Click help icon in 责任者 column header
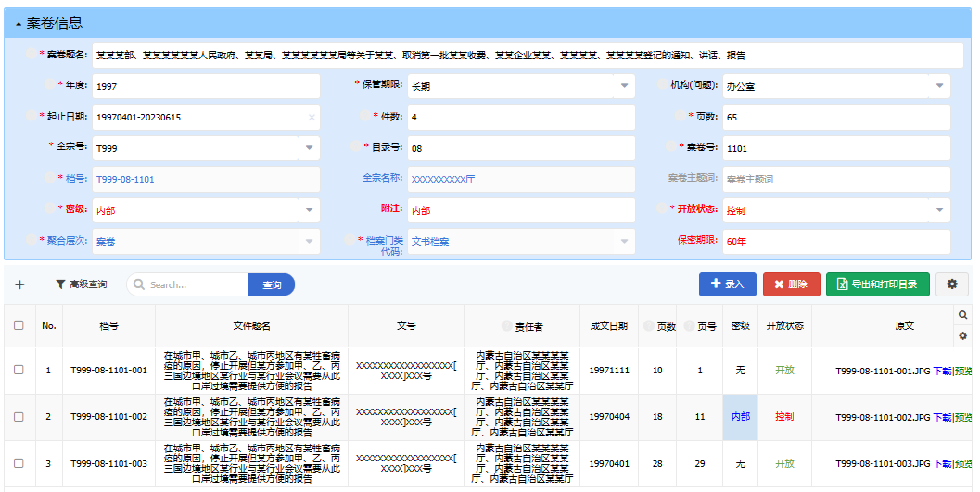 [507, 325]
